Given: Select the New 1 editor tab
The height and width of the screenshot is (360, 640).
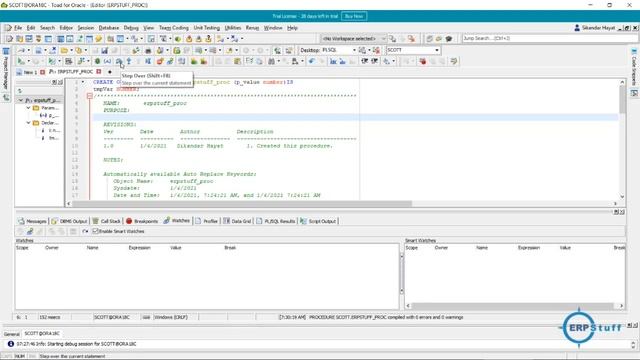Looking at the screenshot, I should tap(28, 72).
